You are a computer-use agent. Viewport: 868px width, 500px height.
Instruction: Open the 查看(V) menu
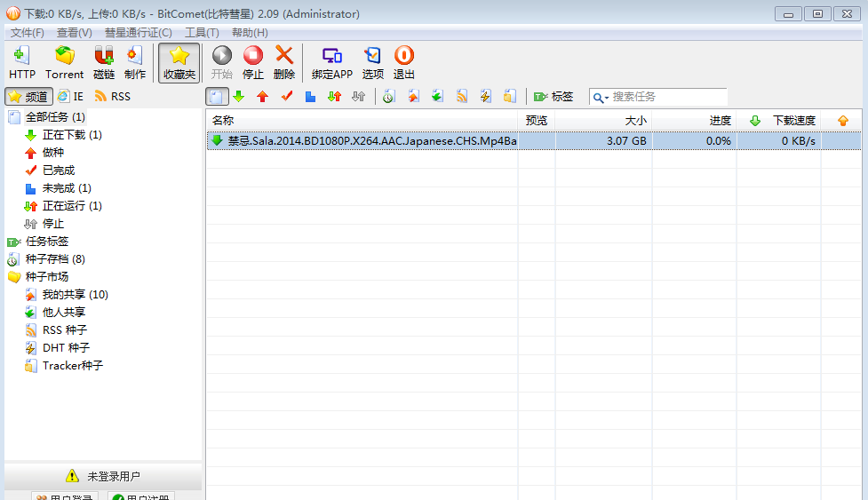74,33
